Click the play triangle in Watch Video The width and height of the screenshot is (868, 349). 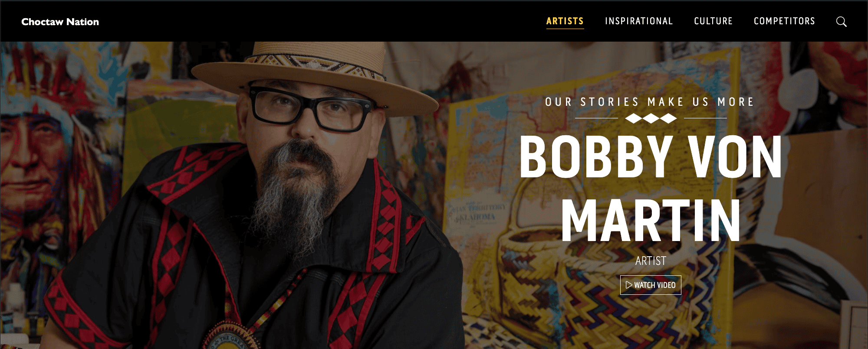[x=629, y=285]
